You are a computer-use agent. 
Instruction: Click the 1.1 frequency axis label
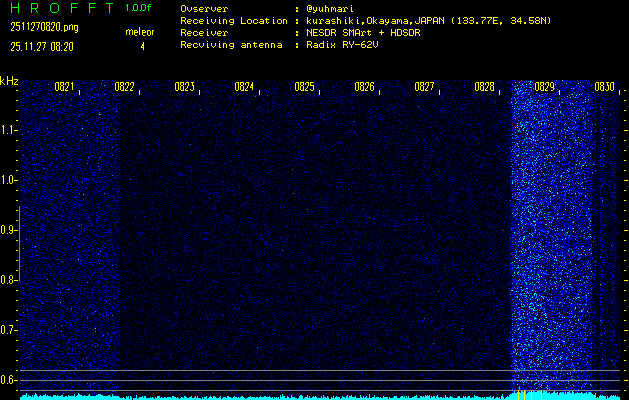point(8,130)
